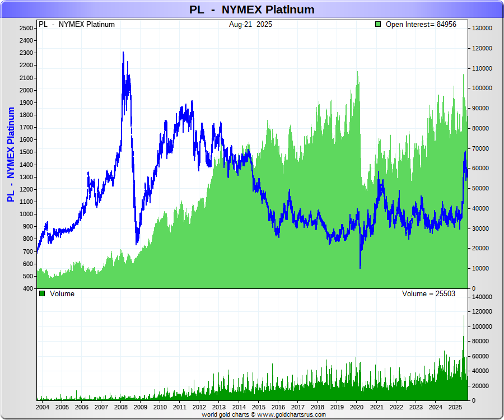
Task: Click the blue vertical axis title 'PL - NYMEX Platinum'
Action: (x=11, y=155)
